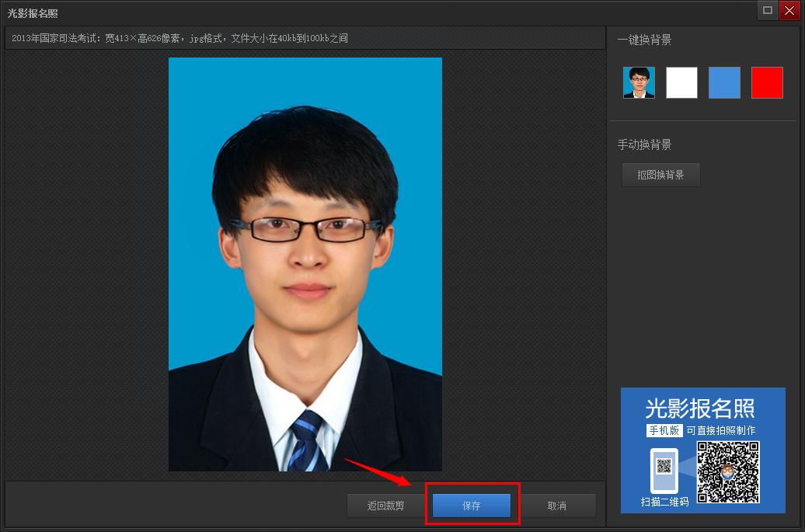This screenshot has height=532, width=805.
Task: Click the 手机版 badge in the banner
Action: pos(664,430)
